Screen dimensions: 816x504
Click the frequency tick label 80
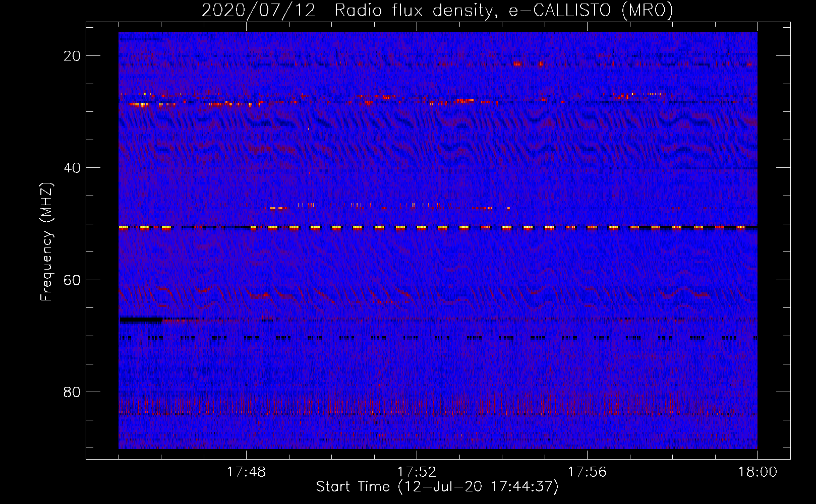73,392
